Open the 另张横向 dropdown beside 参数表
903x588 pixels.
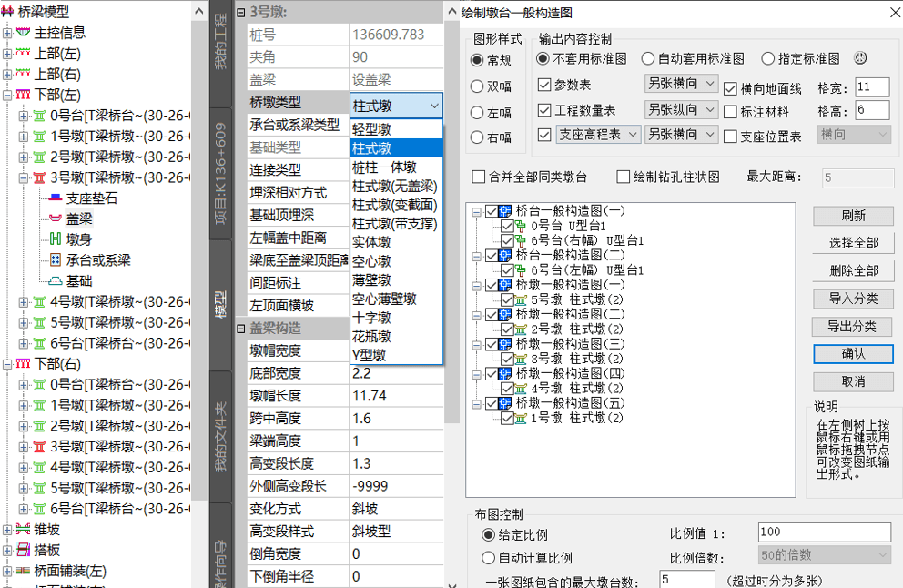[682, 85]
